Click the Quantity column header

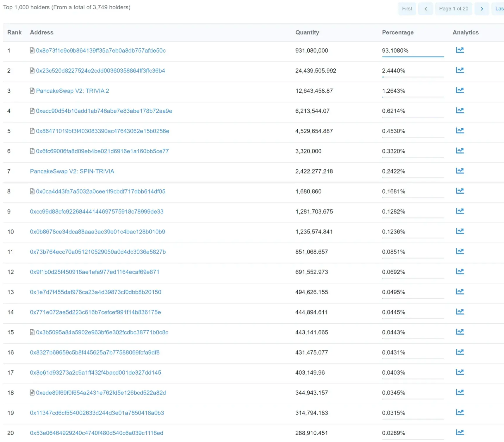(307, 32)
